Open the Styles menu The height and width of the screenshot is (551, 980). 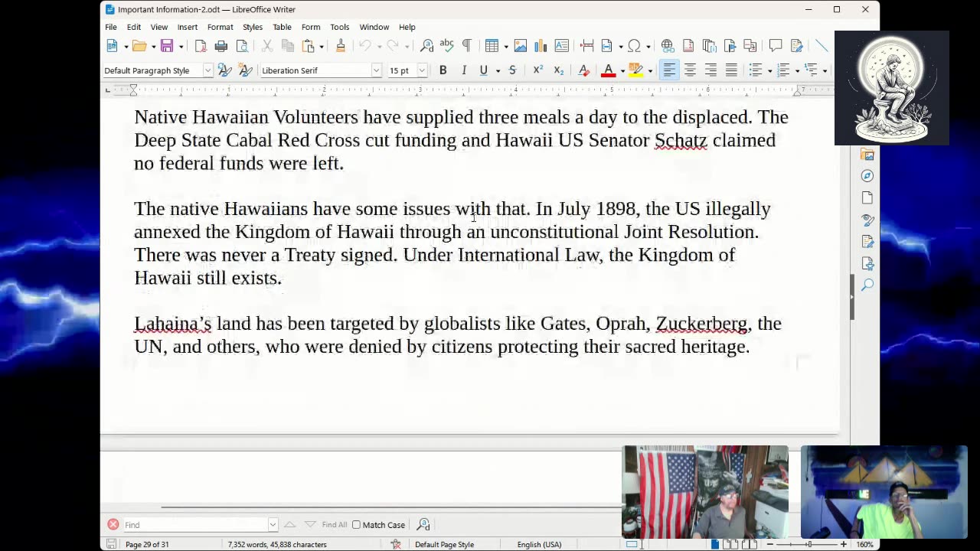[253, 27]
